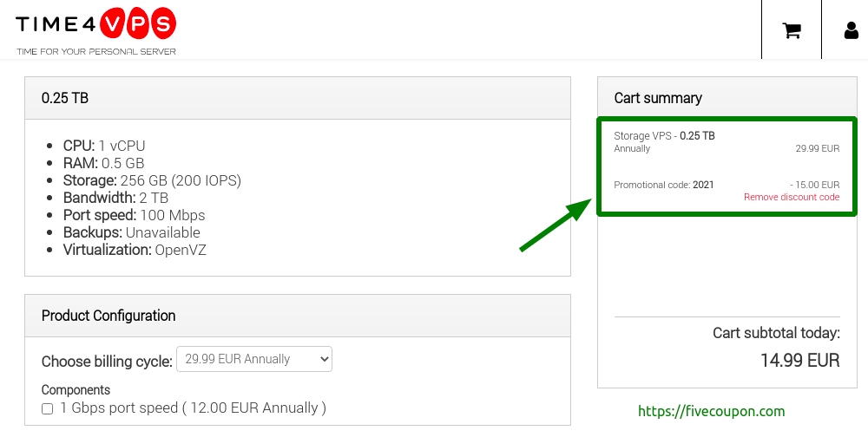Screen dimensions: 868x437
Task: Click the green arrow annotation
Action: coord(556,225)
